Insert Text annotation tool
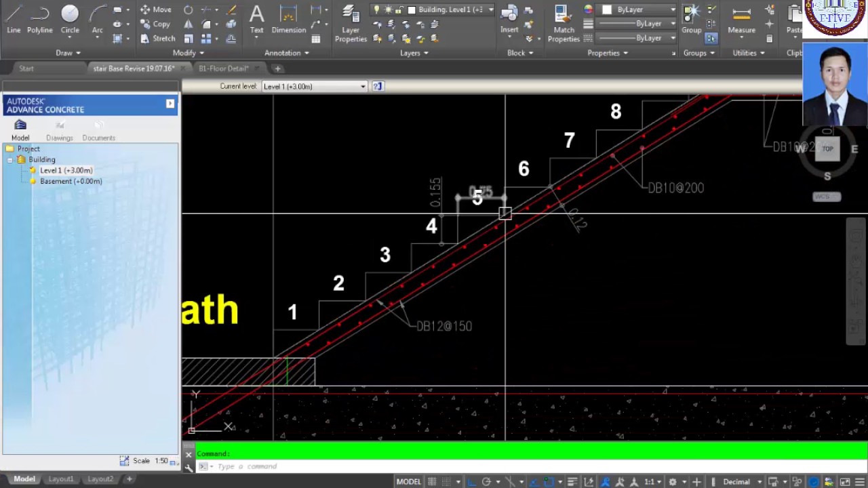 coord(256,20)
